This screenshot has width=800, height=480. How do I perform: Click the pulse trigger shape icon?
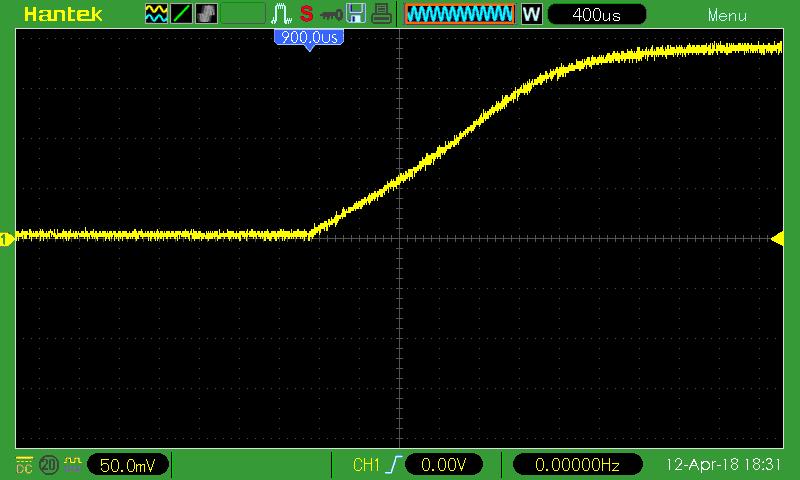(x=281, y=14)
